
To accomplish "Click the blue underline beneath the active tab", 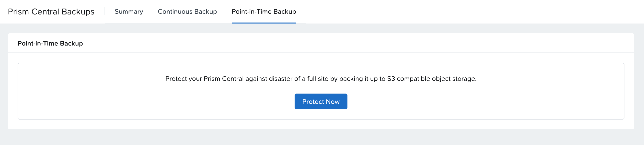I will (x=264, y=23).
